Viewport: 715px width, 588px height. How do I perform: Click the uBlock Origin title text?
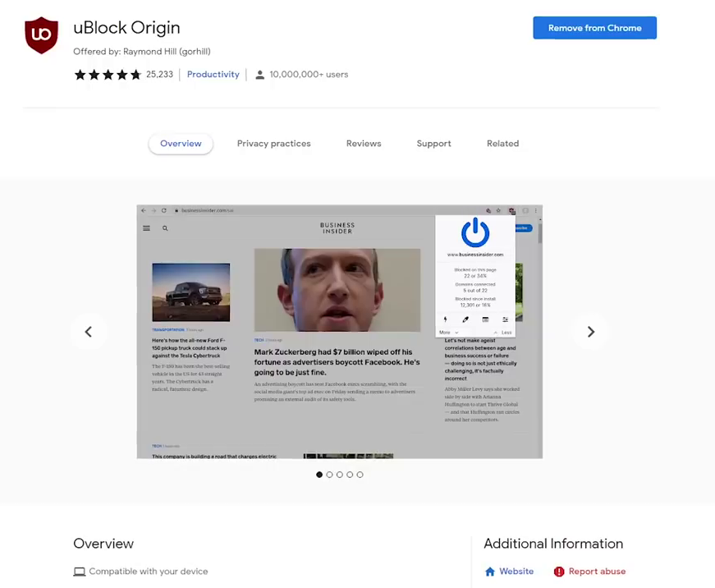[x=126, y=28]
